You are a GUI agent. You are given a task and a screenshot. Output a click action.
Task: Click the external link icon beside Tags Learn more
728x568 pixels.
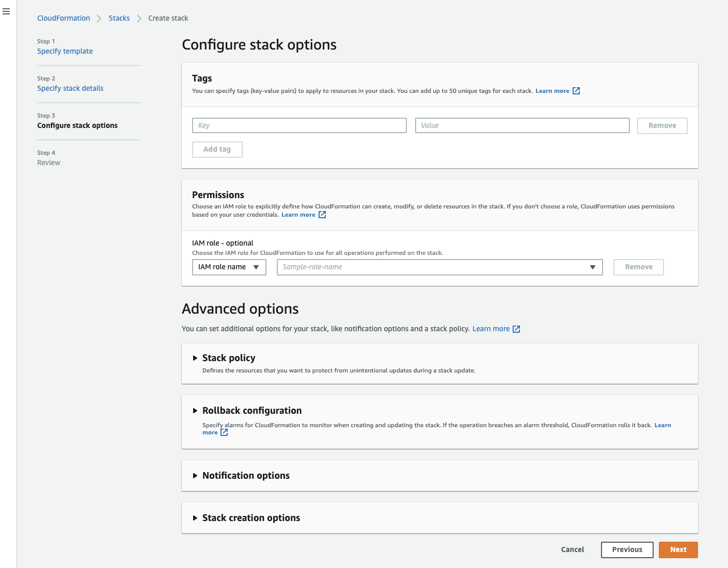(577, 90)
